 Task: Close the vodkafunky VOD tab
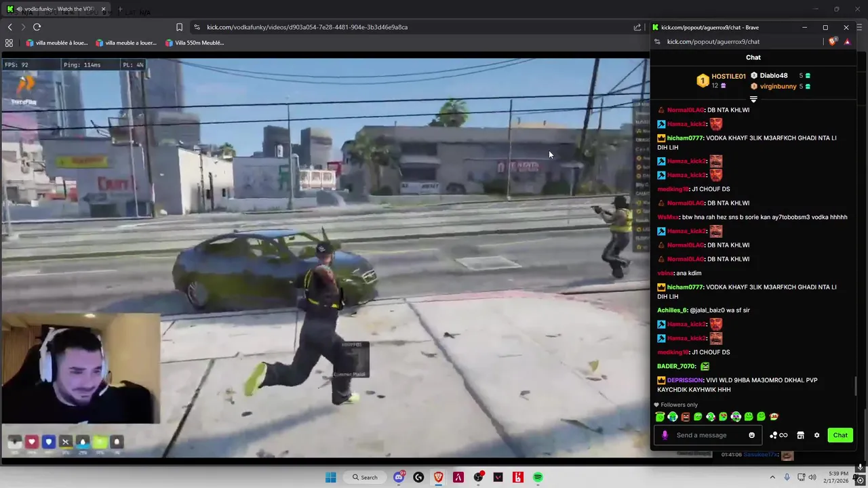[103, 9]
